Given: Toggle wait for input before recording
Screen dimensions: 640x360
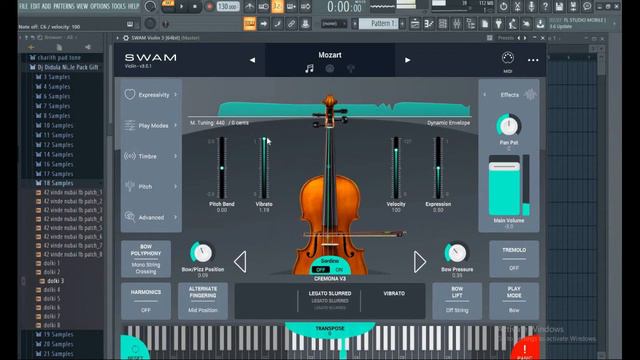Looking at the screenshot, I should click(264, 6).
